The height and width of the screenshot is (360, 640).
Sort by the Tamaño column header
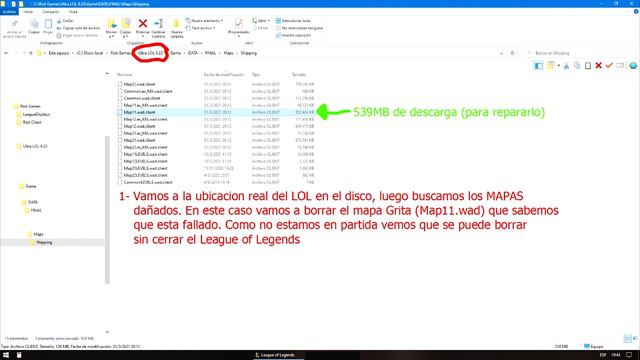[x=299, y=75]
